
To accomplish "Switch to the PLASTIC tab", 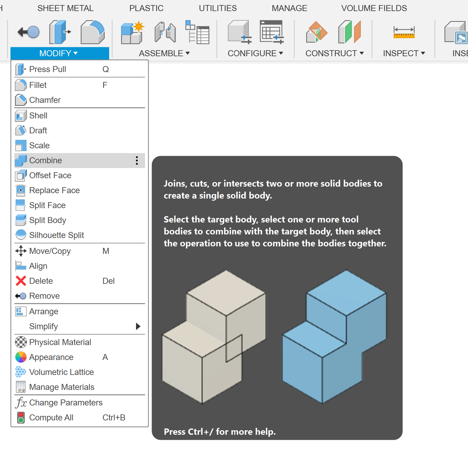I will pyautogui.click(x=147, y=8).
